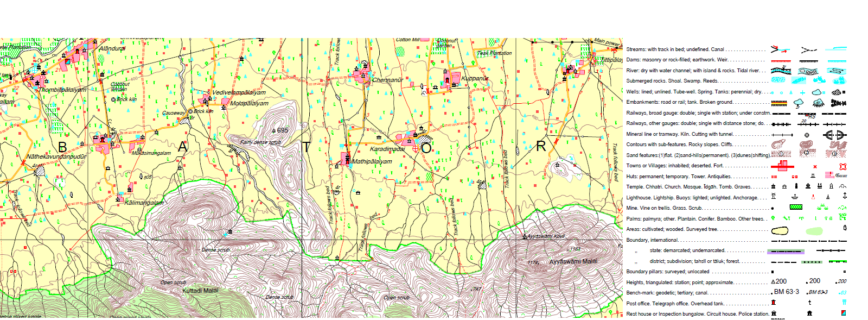Screen dimensions: 868x320
Task: Click the Canal symbol in the legend
Action: pos(836,49)
